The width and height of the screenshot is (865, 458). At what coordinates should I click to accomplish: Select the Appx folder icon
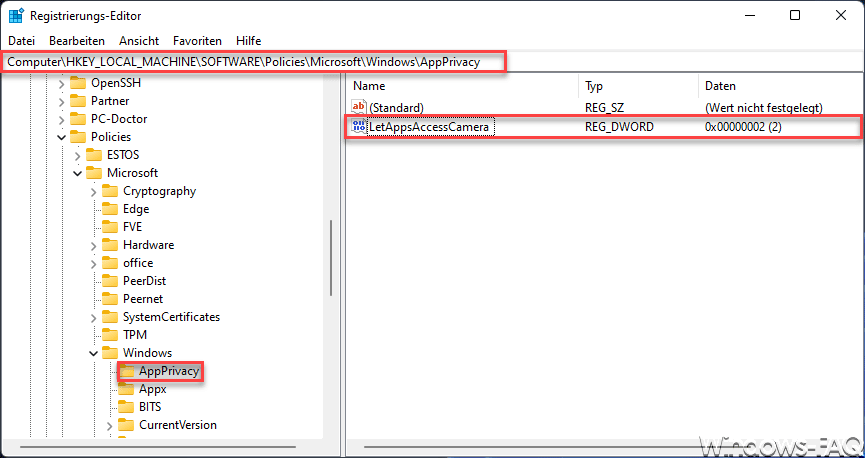[126, 389]
